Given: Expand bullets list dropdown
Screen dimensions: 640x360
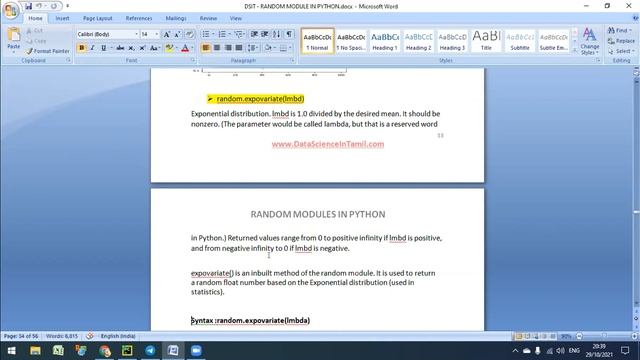Looking at the screenshot, I should pos(213,34).
